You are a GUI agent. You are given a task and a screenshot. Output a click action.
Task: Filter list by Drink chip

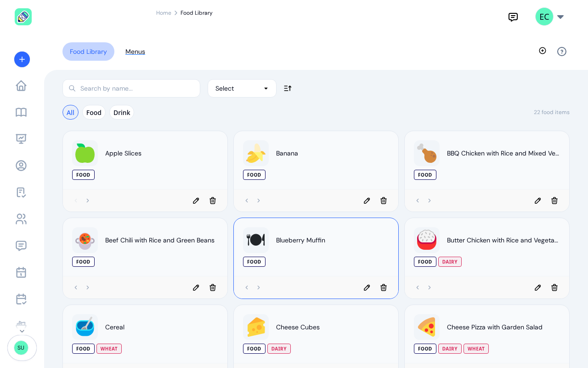tap(122, 112)
